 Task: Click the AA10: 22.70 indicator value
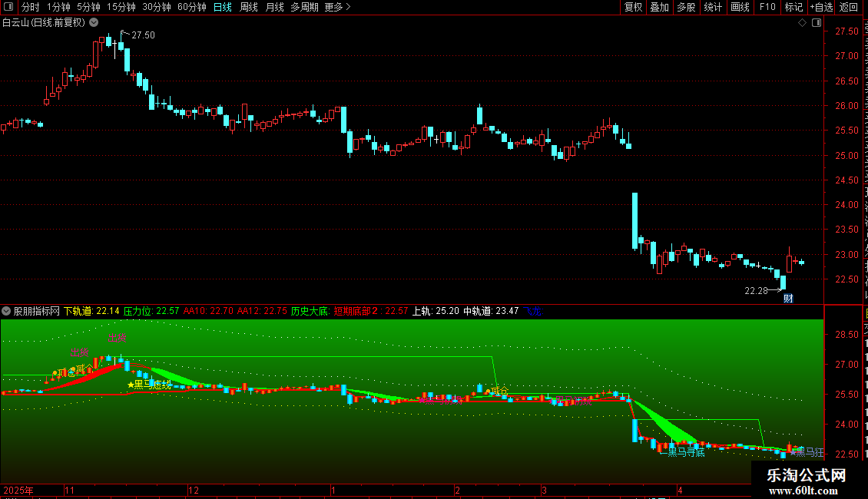(209, 311)
